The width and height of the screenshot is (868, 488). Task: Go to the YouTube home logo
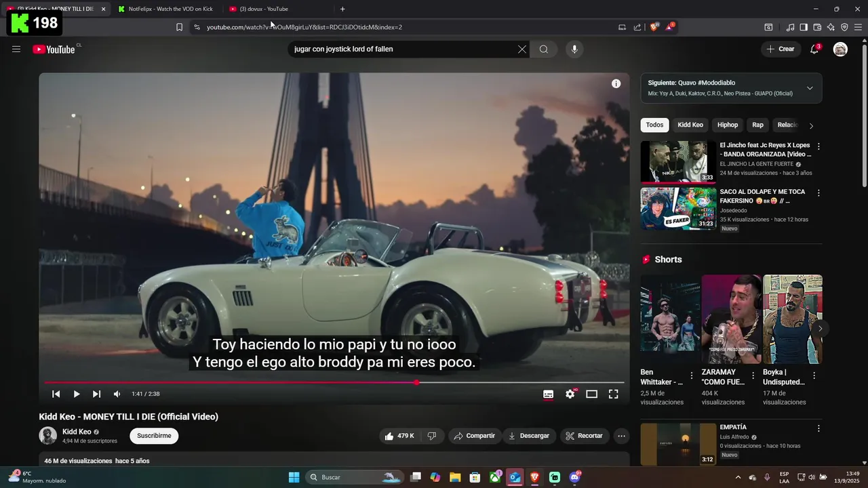tap(54, 49)
